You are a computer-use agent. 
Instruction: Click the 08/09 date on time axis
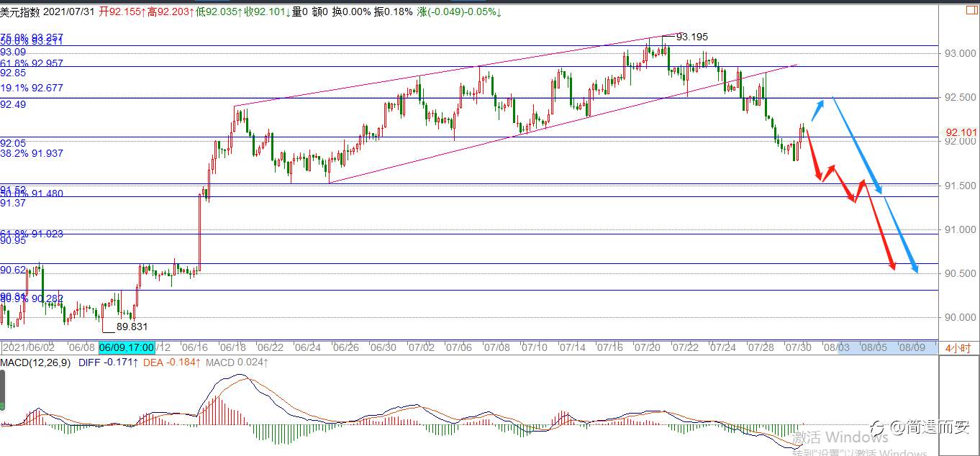click(x=911, y=347)
